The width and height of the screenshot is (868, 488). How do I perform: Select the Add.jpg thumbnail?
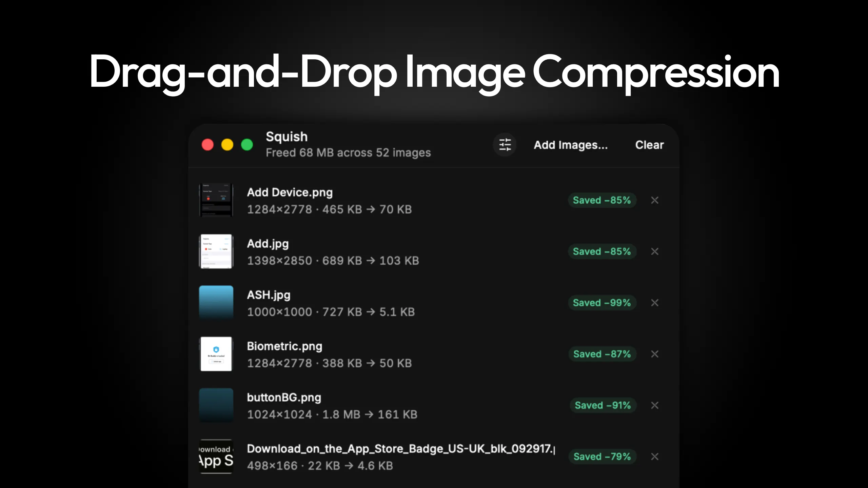coord(216,251)
